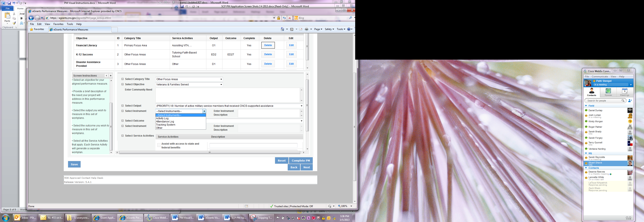Viewport: 644px width, 222px height.
Task: Open the IE Help question mark icon
Action: tap(349, 29)
